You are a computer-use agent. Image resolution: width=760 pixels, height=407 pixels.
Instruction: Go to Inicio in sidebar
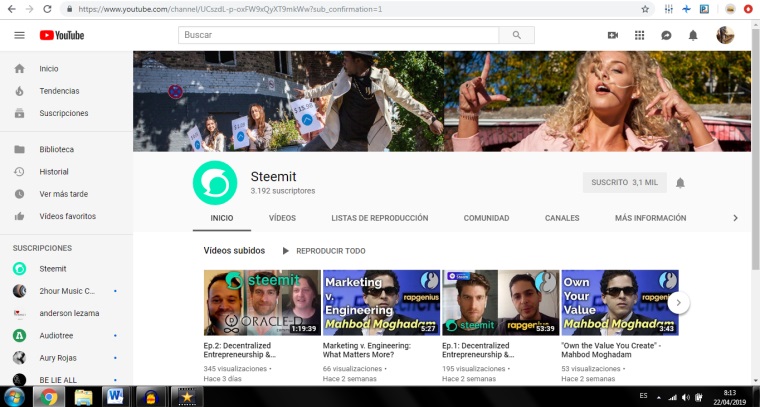(x=66, y=69)
